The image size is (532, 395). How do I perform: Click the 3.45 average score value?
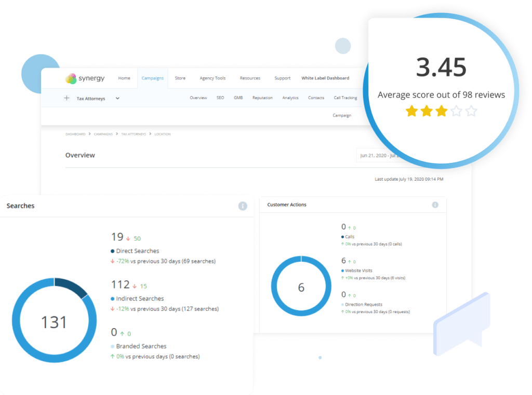point(441,67)
